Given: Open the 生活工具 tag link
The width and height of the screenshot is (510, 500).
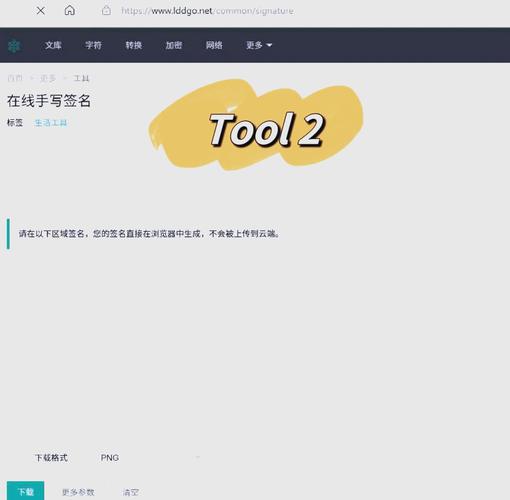Looking at the screenshot, I should click(x=51, y=123).
